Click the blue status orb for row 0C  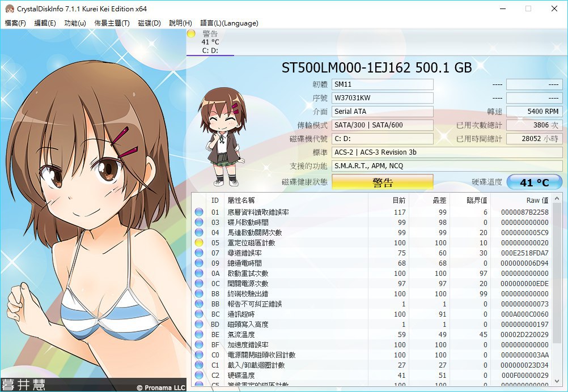pos(199,284)
